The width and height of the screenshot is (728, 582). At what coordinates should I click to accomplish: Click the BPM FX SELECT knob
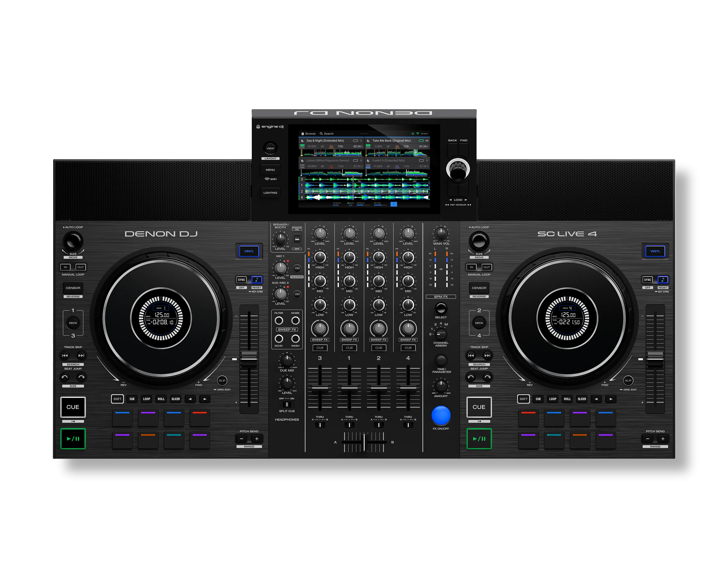(441, 308)
